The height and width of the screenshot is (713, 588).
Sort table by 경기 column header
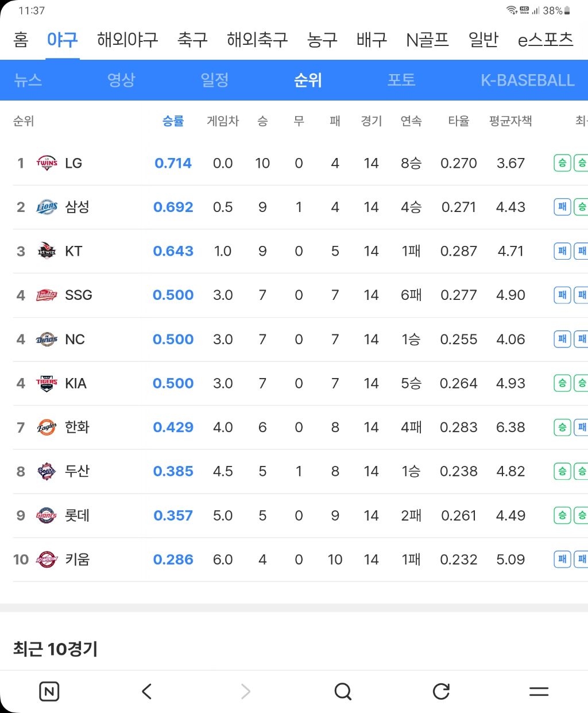click(x=372, y=121)
